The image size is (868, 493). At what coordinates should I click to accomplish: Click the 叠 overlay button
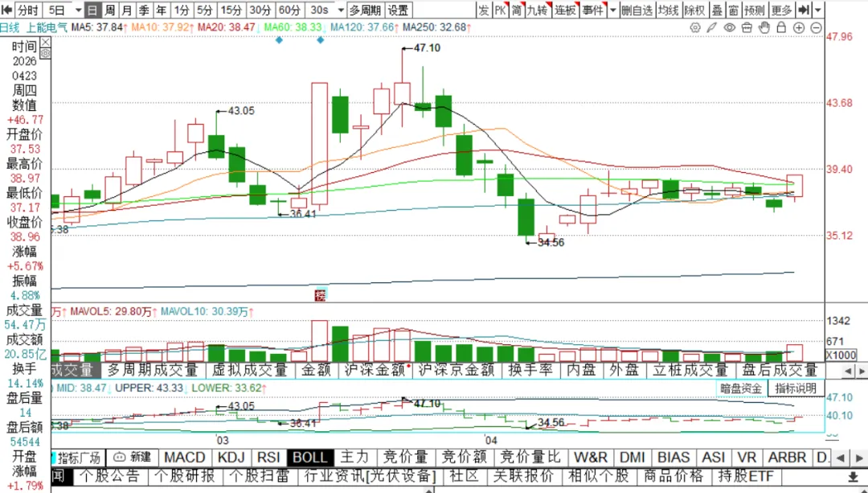717,10
